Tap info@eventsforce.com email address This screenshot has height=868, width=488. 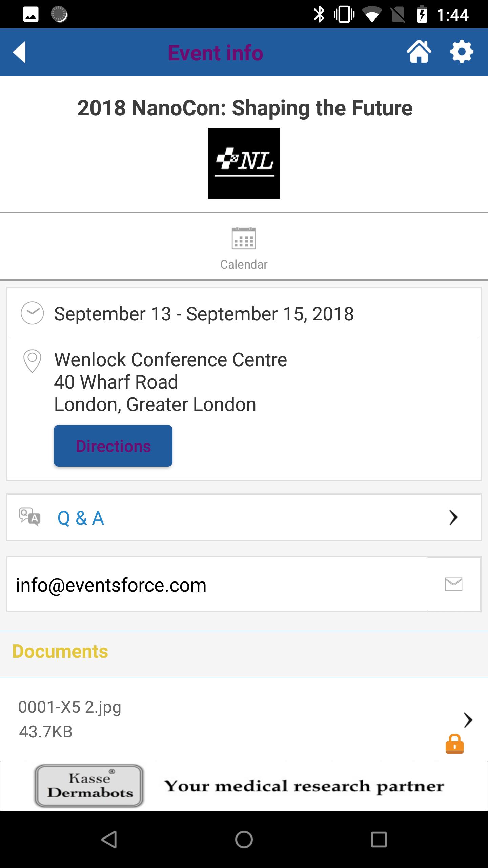[111, 585]
